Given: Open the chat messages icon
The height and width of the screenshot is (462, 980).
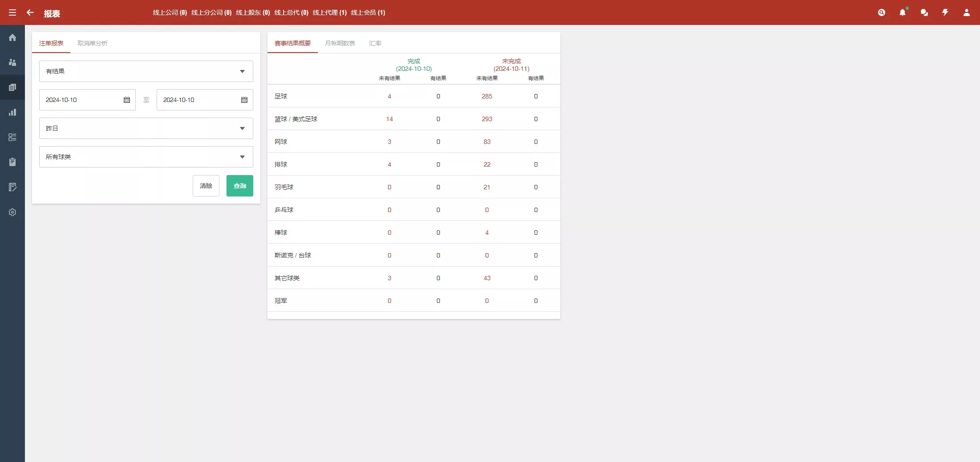Looking at the screenshot, I should click(924, 12).
